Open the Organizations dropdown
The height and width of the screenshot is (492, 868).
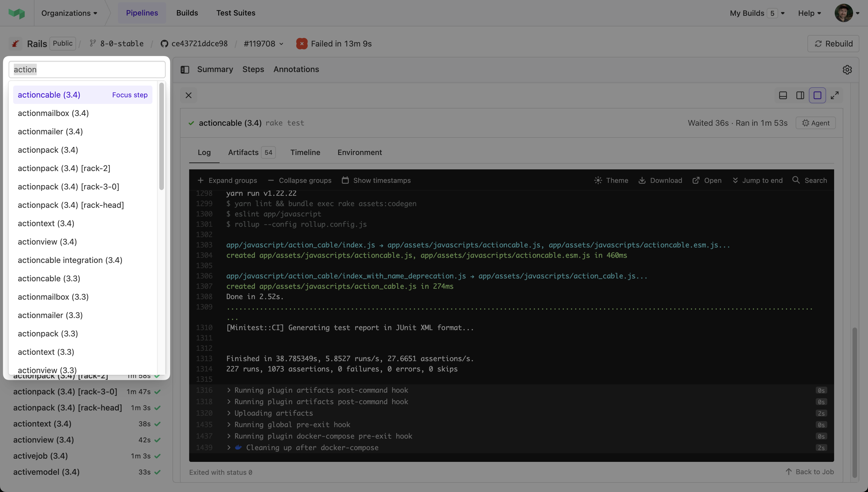[69, 13]
